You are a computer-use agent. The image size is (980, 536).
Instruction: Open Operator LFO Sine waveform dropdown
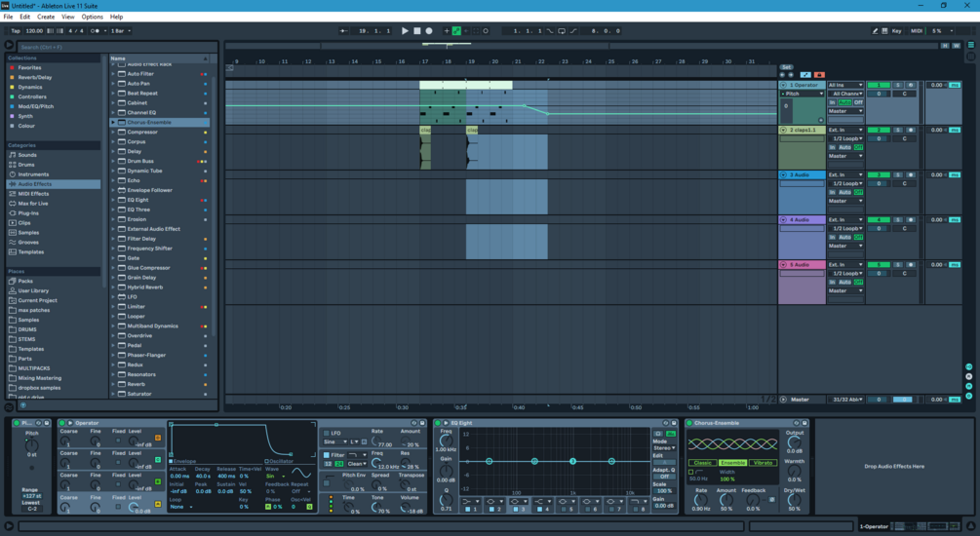[x=333, y=441]
